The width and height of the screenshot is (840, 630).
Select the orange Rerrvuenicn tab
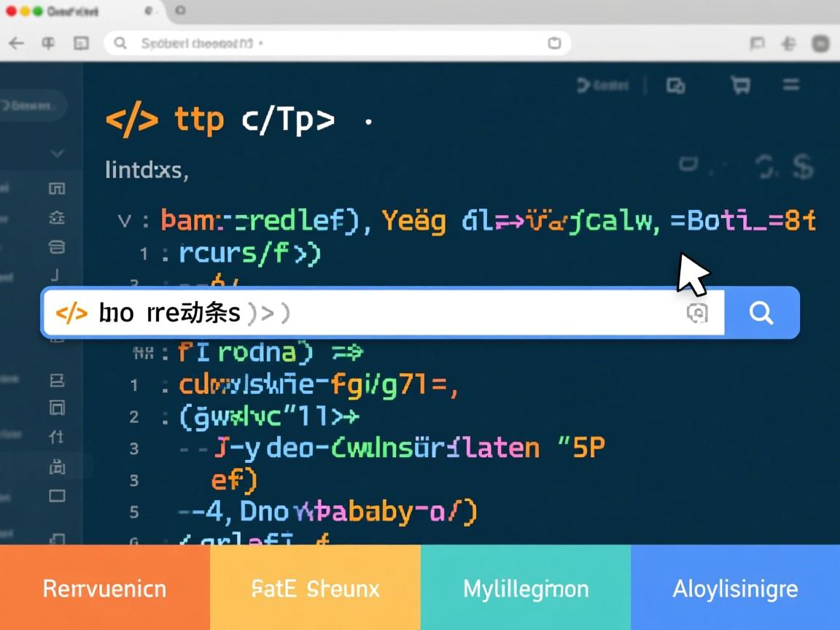pyautogui.click(x=105, y=588)
